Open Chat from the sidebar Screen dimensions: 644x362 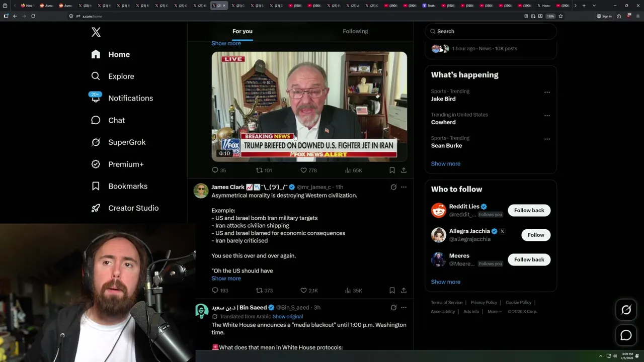[108, 120]
